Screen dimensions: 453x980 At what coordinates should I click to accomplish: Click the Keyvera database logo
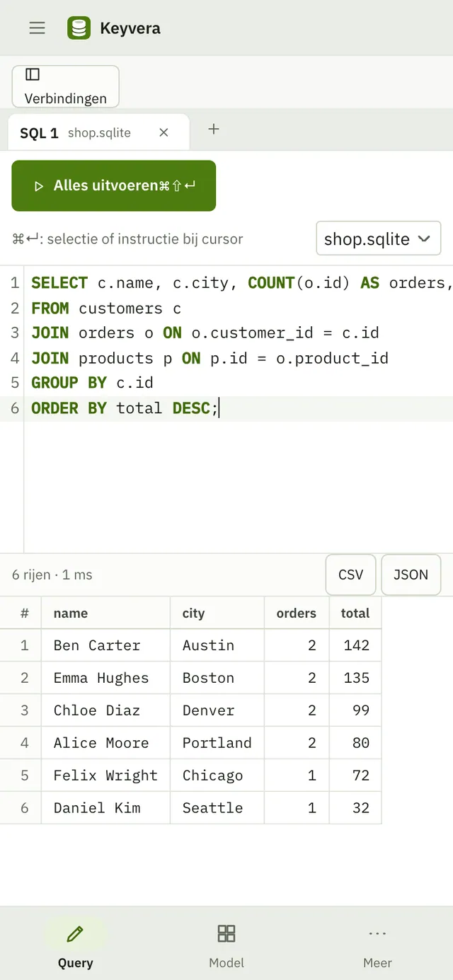pyautogui.click(x=79, y=28)
